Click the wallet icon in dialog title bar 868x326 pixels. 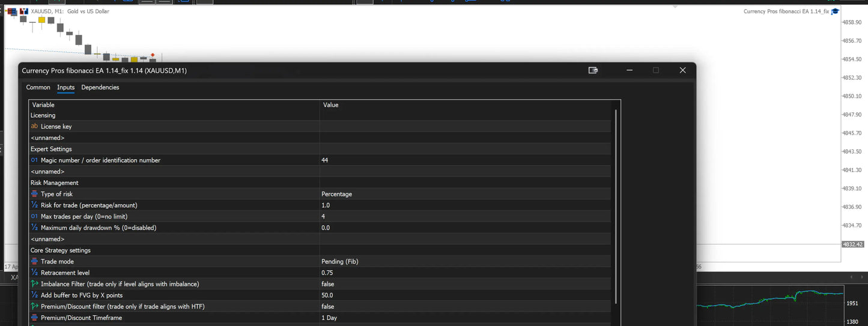tap(593, 70)
